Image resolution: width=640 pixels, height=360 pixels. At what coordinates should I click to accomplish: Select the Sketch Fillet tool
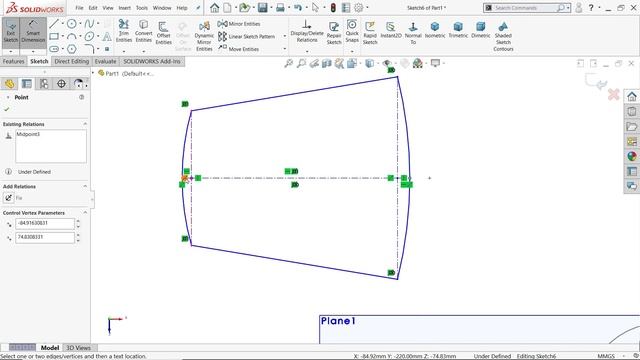tap(89, 49)
